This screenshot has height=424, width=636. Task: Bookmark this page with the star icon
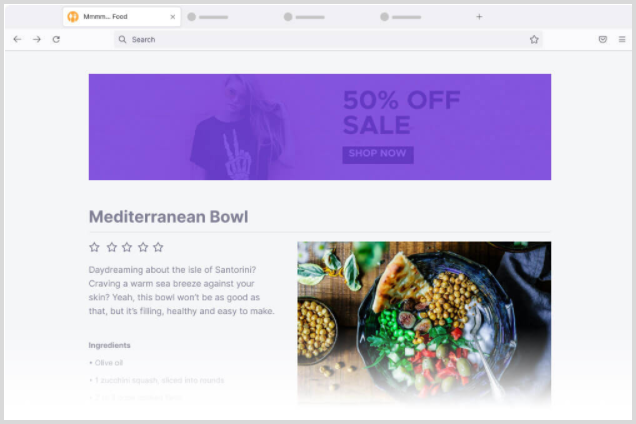coord(534,39)
